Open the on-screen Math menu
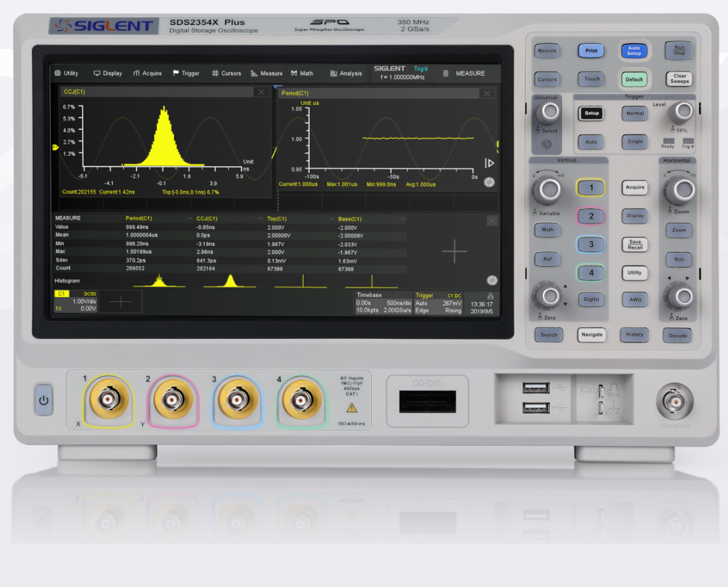Viewport: 728px width, 587px height. coord(302,73)
